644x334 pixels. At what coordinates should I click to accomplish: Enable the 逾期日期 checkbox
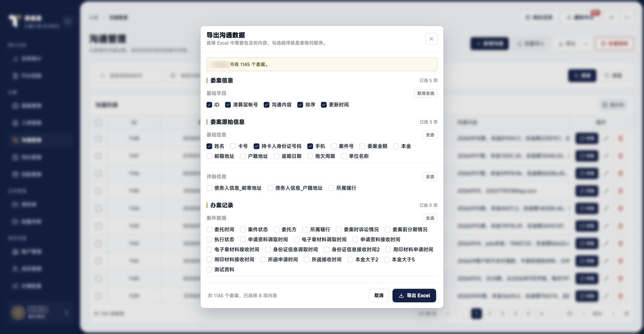(x=277, y=156)
